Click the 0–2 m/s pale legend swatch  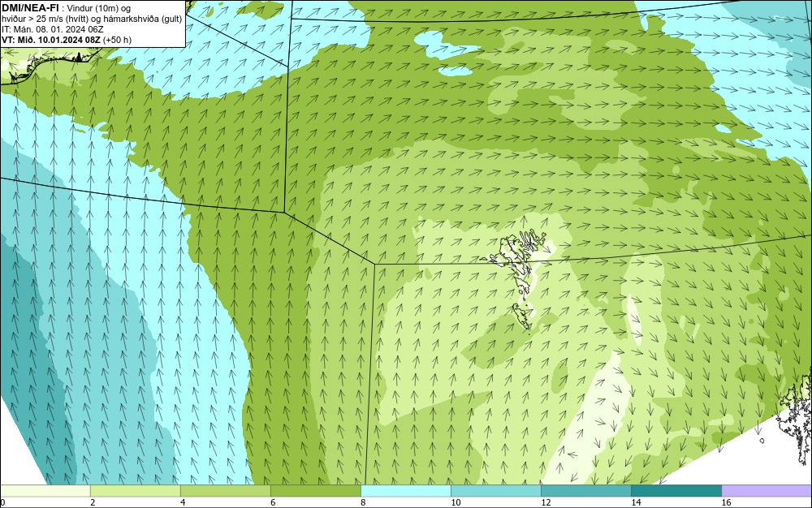click(x=45, y=491)
